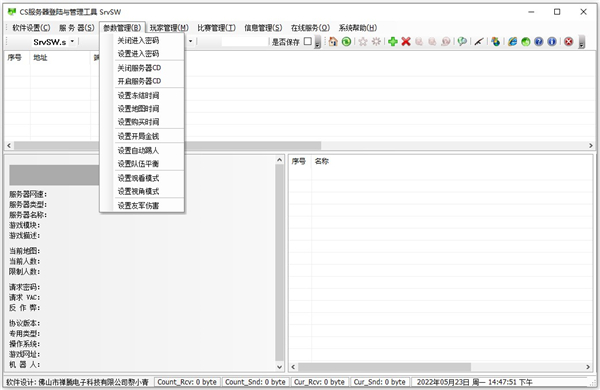Click the chat bubble icon in toolbar

[x=462, y=41]
